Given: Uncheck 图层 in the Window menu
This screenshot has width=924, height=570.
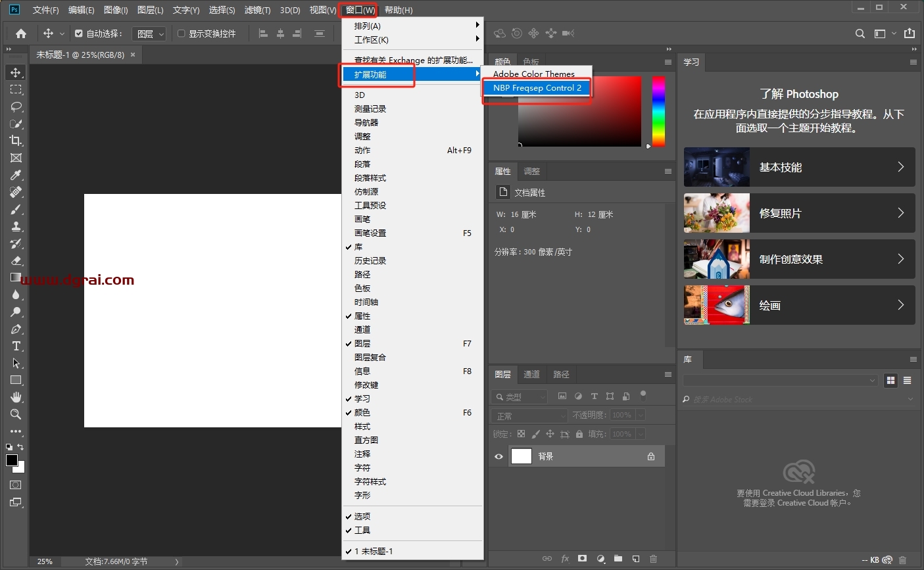Looking at the screenshot, I should 412,344.
